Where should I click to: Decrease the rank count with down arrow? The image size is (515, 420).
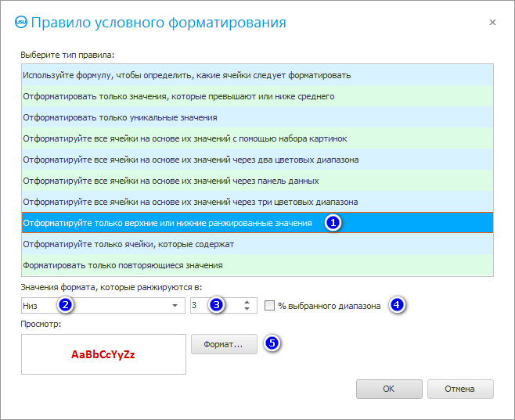[x=247, y=309]
